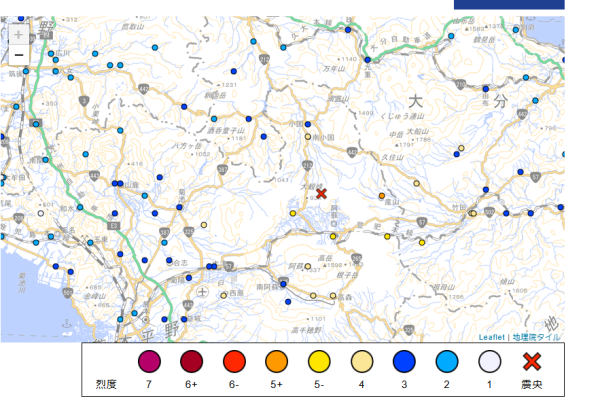Click the legend swatch for intensity 6-
600x403 pixels.
[x=234, y=361]
